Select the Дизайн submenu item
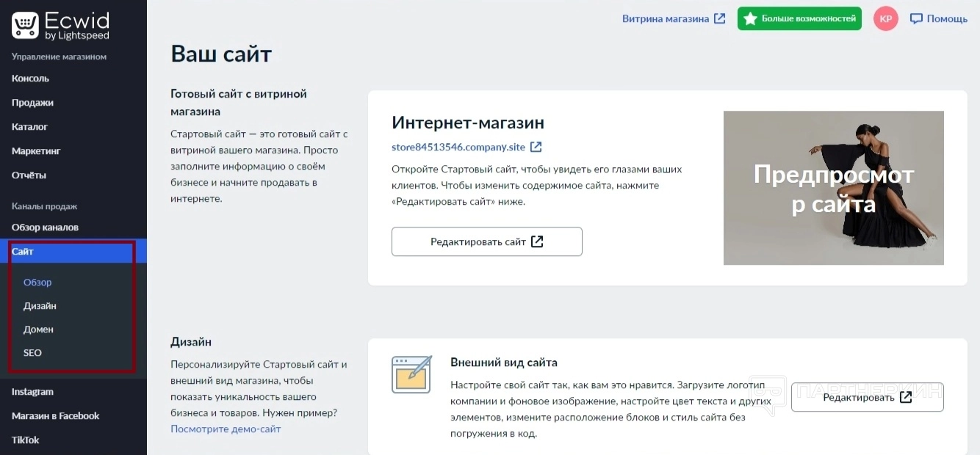The height and width of the screenshot is (455, 980). coord(40,306)
